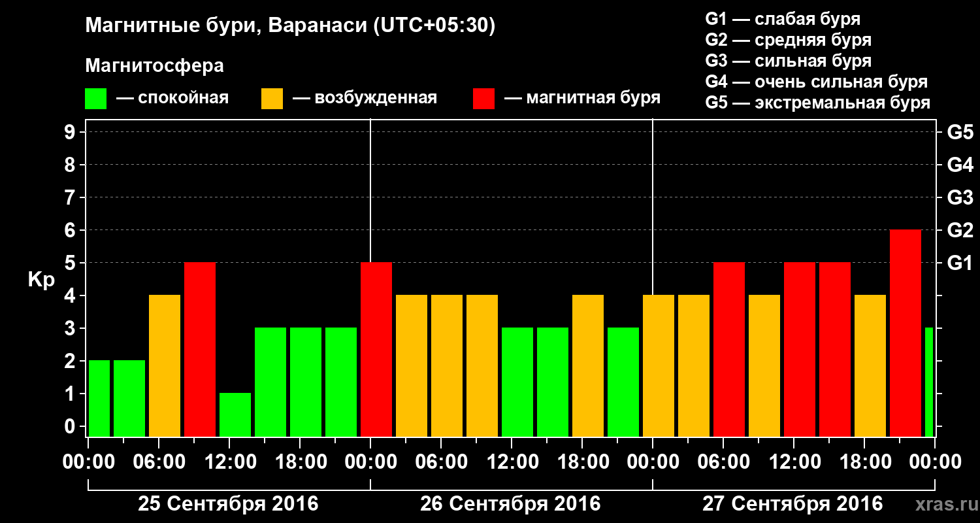Select the 'G4 — очень сильная буря' description

(x=817, y=82)
